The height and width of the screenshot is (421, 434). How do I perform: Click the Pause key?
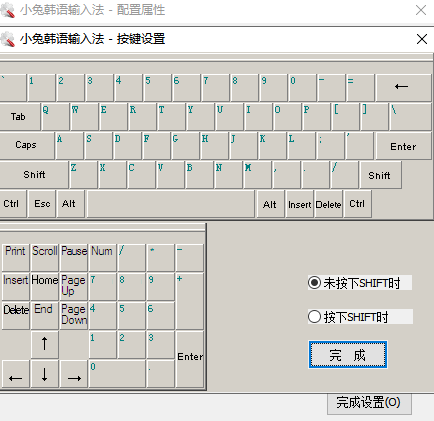click(x=74, y=257)
